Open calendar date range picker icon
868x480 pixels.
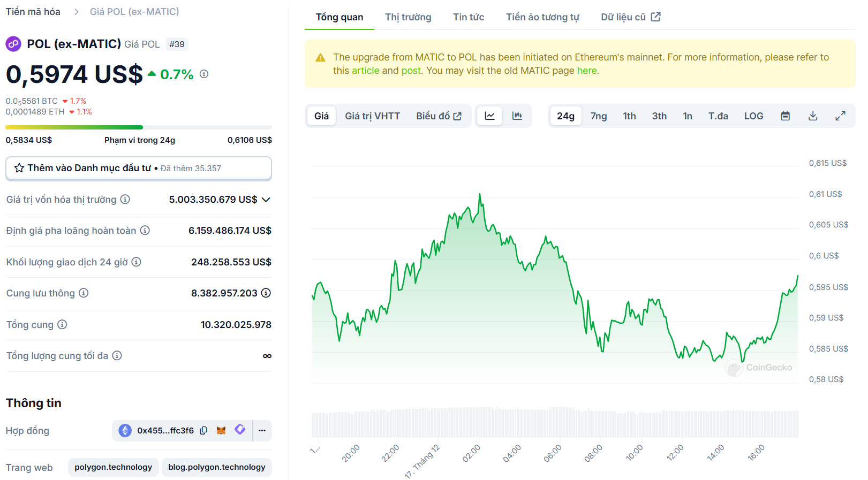tap(786, 116)
